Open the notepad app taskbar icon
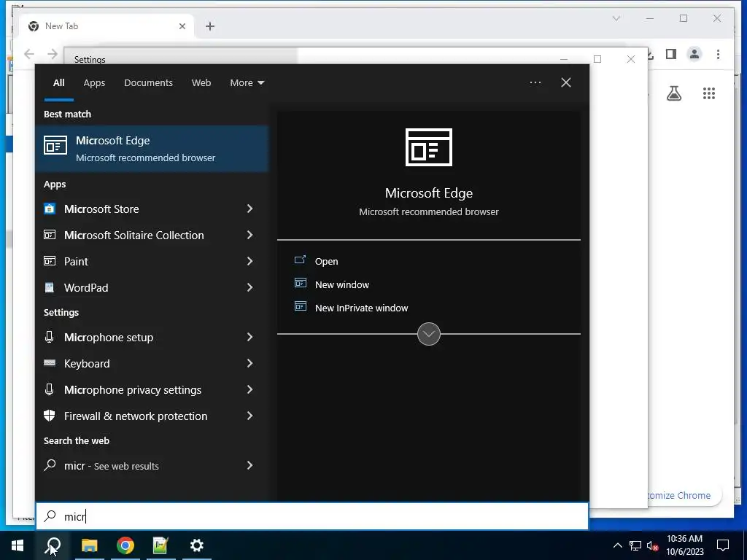747x560 pixels. click(x=160, y=545)
